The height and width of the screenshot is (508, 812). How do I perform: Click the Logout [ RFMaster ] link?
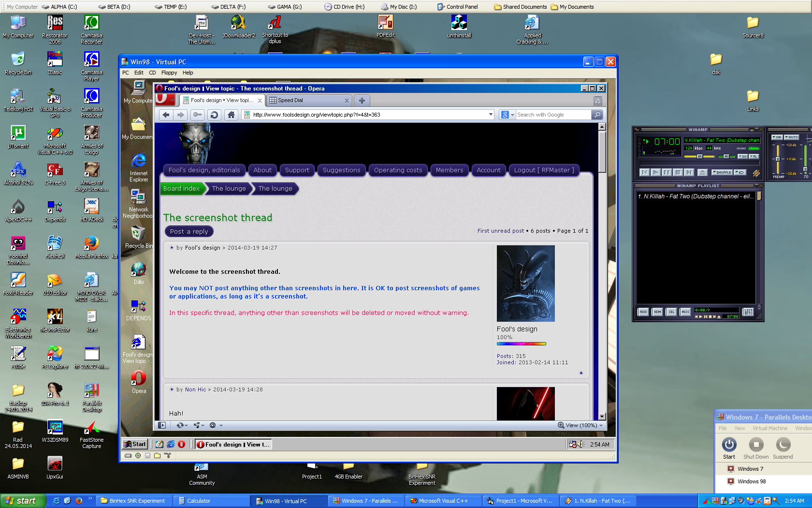pos(544,170)
